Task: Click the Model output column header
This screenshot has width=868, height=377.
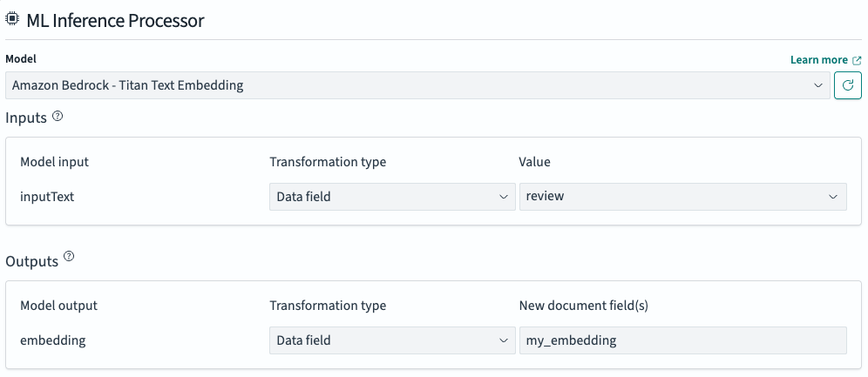Action: pos(58,306)
